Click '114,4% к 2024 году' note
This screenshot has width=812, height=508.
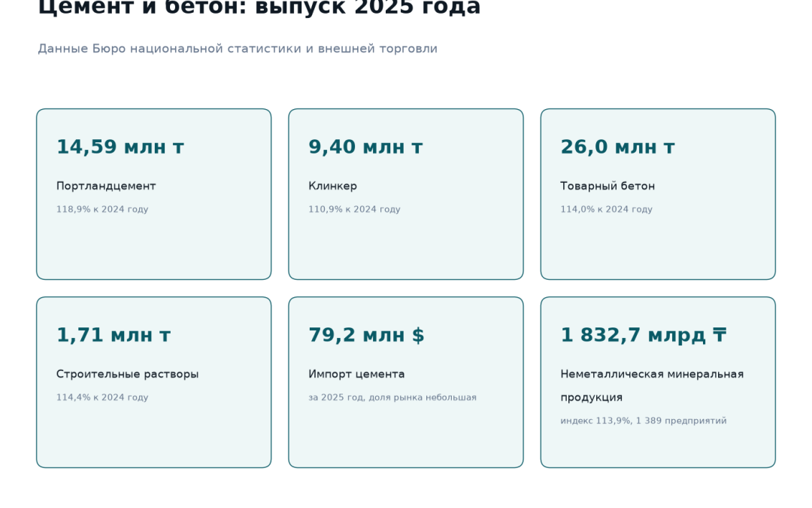click(x=102, y=397)
